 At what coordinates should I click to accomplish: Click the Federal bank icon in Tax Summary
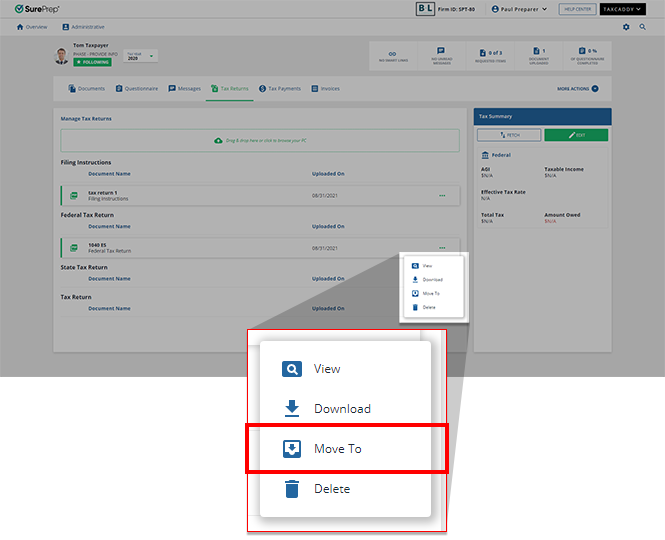coord(485,155)
